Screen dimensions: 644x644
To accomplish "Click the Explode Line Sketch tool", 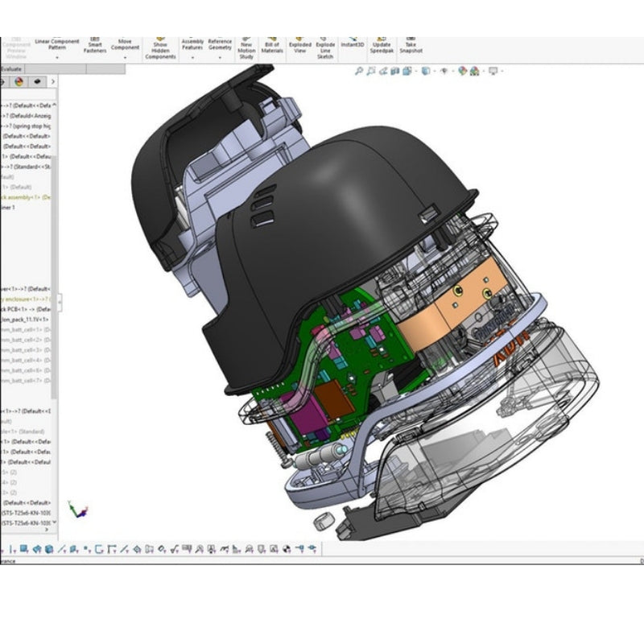I will [x=325, y=47].
